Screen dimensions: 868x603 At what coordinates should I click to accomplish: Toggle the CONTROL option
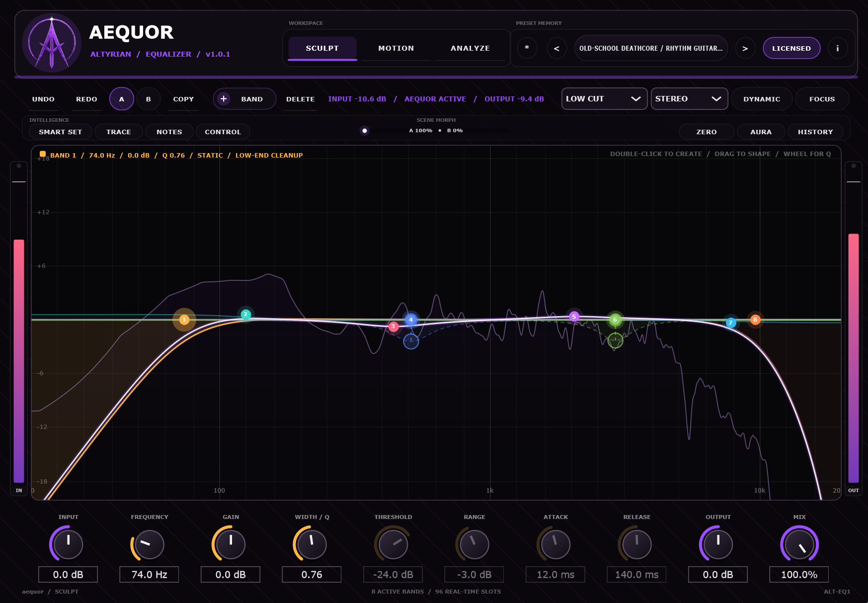(223, 132)
